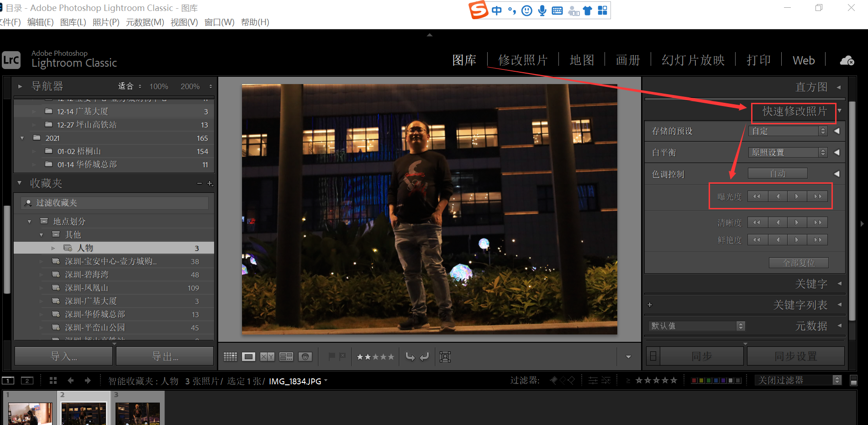The height and width of the screenshot is (425, 868).
Task: Set toolbar star rating for photo
Action: point(375,356)
